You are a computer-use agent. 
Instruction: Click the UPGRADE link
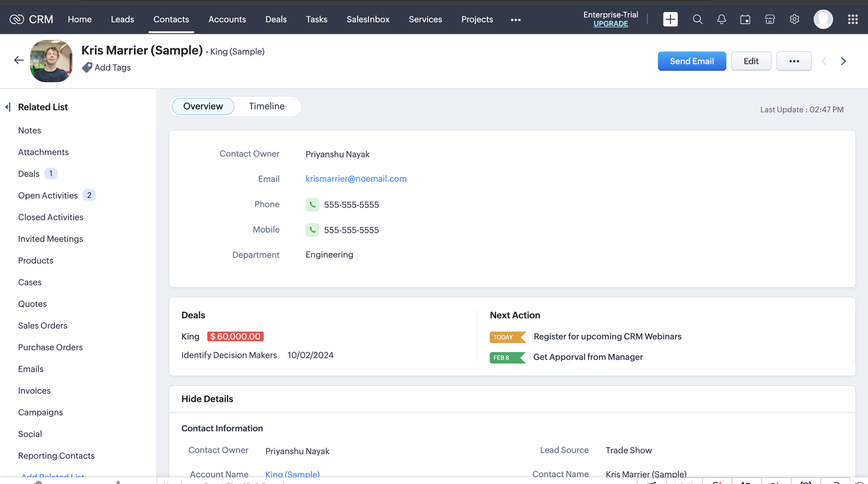point(610,24)
